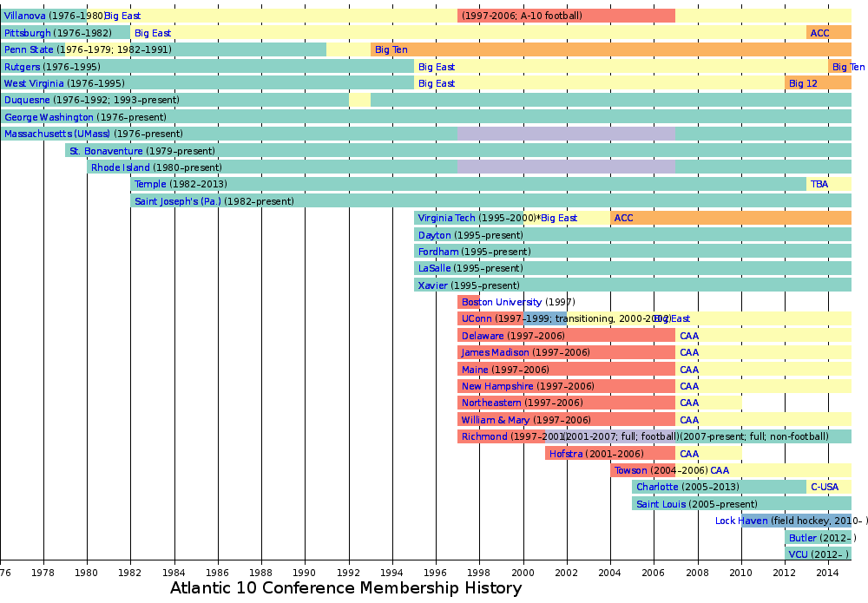Open the William & Mary link
Viewport: 868px width, 603px height.
[496, 420]
